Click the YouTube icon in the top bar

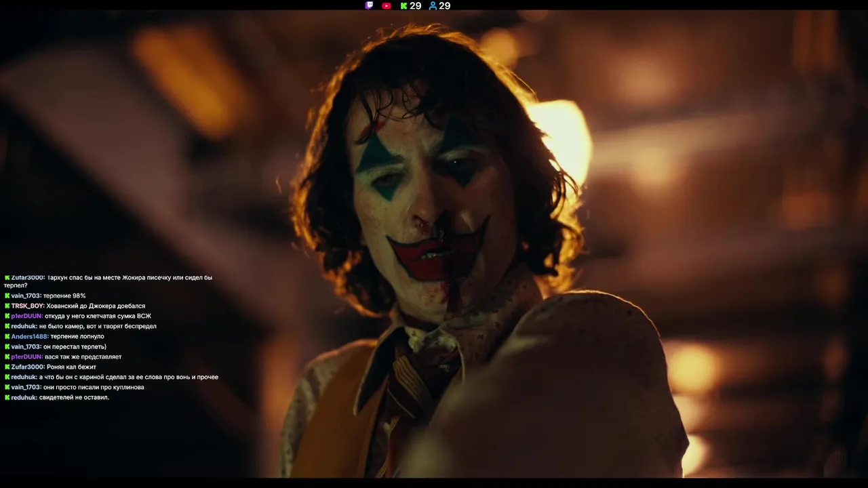(387, 5)
